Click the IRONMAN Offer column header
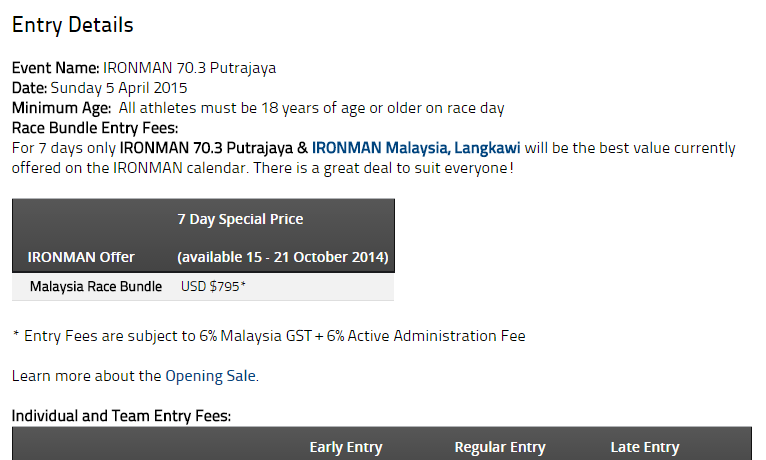 coord(81,257)
